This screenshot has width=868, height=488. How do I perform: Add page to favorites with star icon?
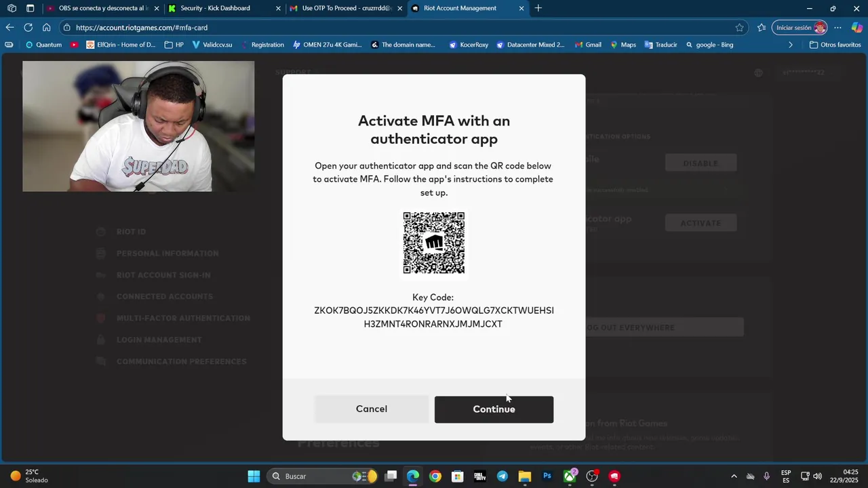point(739,28)
